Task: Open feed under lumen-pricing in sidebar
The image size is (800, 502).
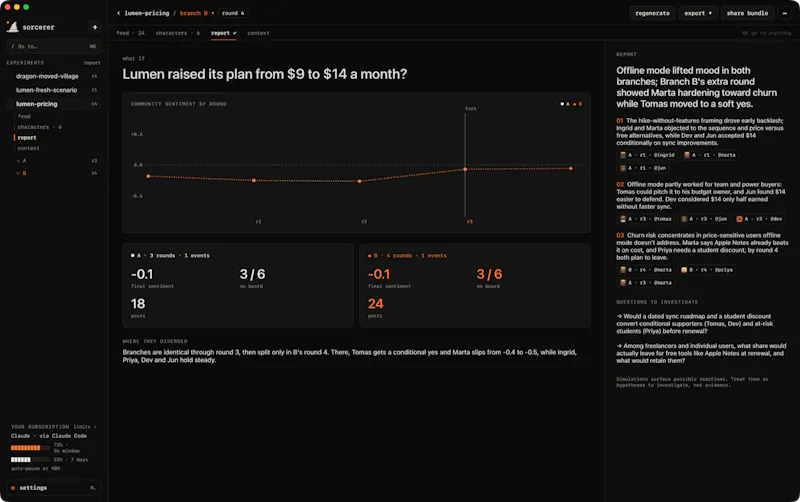Action: tap(24, 116)
